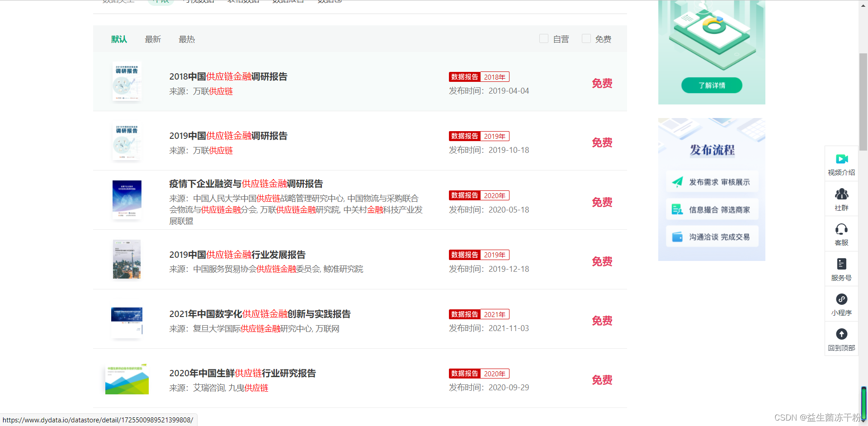Click wallet icon beside 沟通洽谈 完成交易
This screenshot has width=868, height=426.
pyautogui.click(x=677, y=237)
